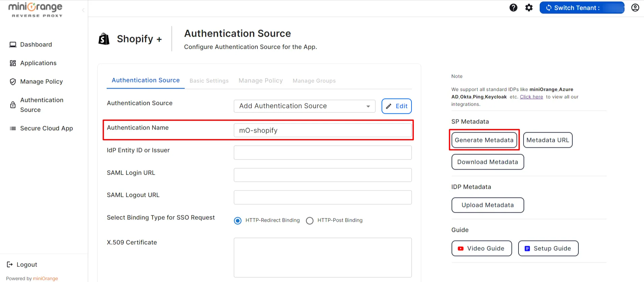Click the SAML Logout URL field
Screen dimensions: 644x282
point(323,198)
